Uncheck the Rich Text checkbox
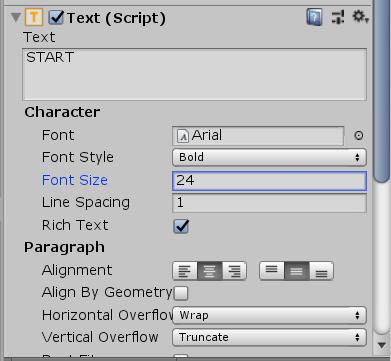Image resolution: width=391 pixels, height=361 pixels. pos(181,226)
